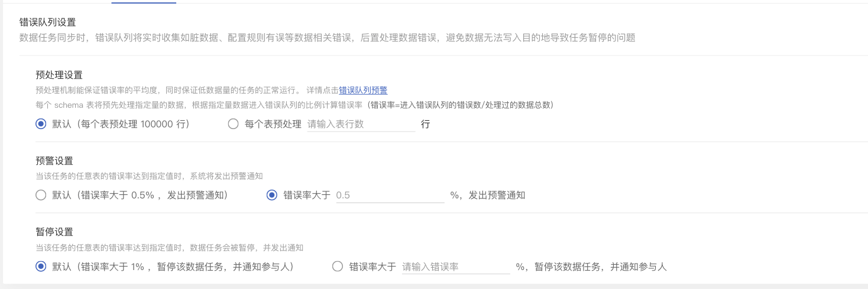The width and height of the screenshot is (868, 289).
Task: Click the grey description under 预警设置
Action: (x=149, y=176)
